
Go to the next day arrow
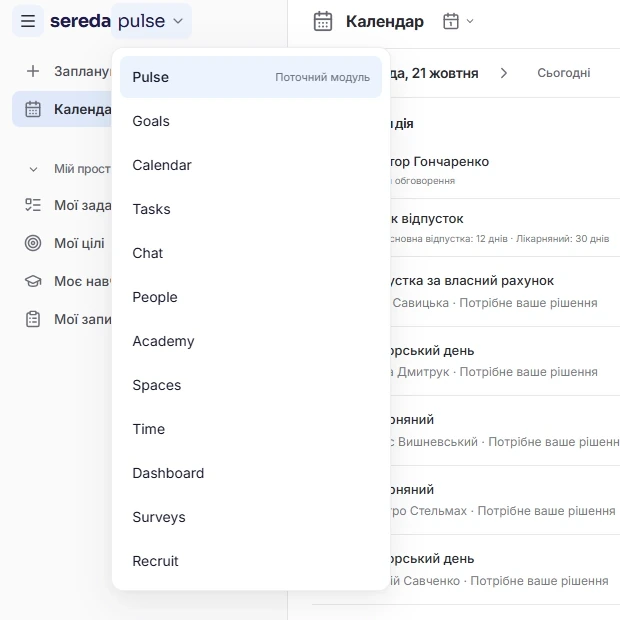click(x=504, y=73)
